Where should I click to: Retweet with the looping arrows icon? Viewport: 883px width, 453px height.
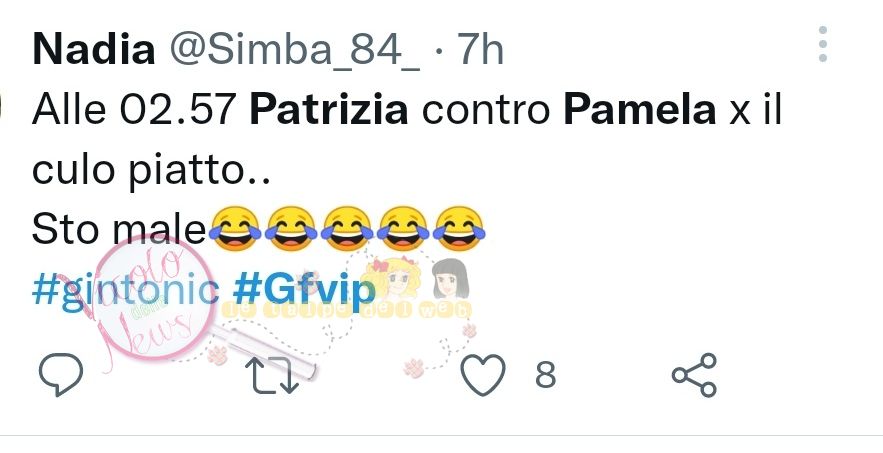click(x=272, y=375)
